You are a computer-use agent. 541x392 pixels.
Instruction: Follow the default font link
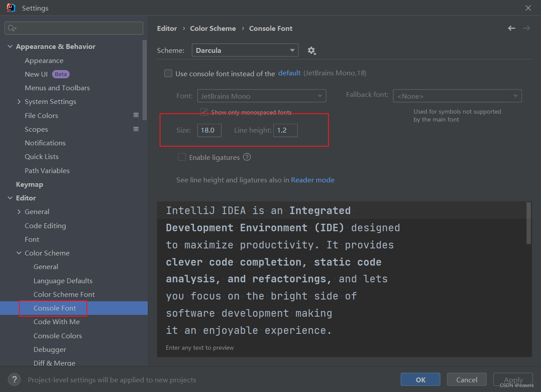pos(290,73)
